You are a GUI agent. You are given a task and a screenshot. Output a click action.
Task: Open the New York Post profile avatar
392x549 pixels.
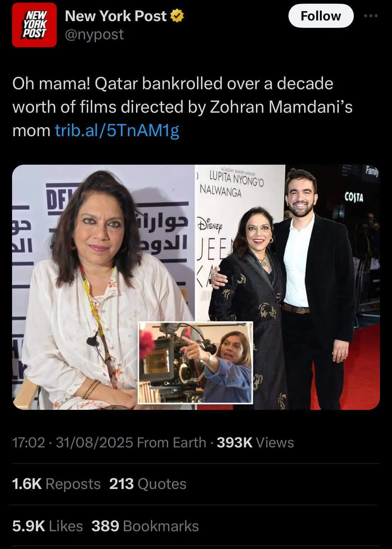click(34, 25)
